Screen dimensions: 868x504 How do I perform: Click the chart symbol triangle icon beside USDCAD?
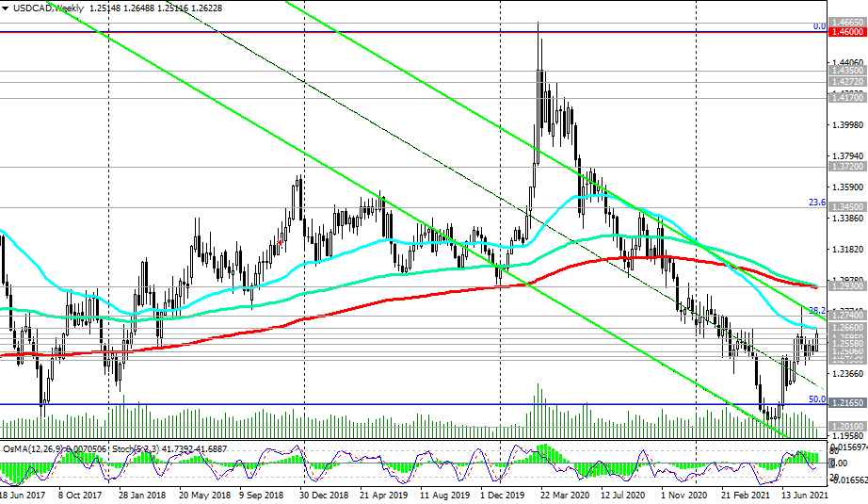pos(7,8)
